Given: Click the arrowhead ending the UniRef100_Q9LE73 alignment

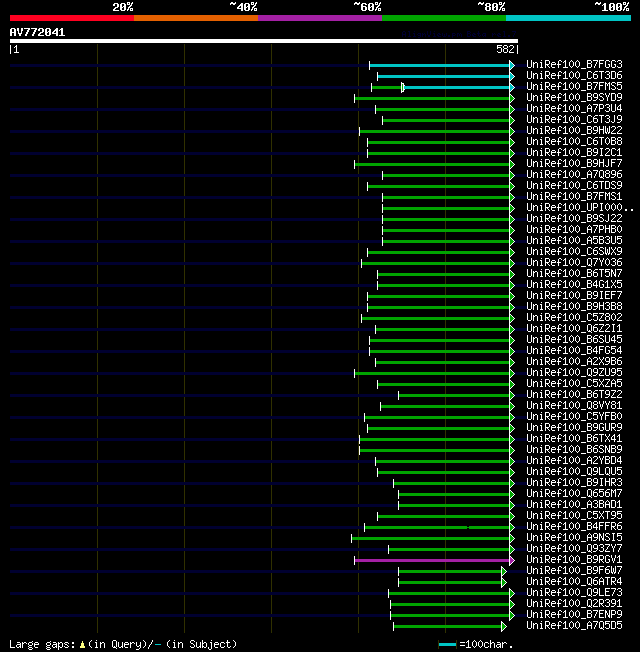Looking at the screenshot, I should (512, 594).
